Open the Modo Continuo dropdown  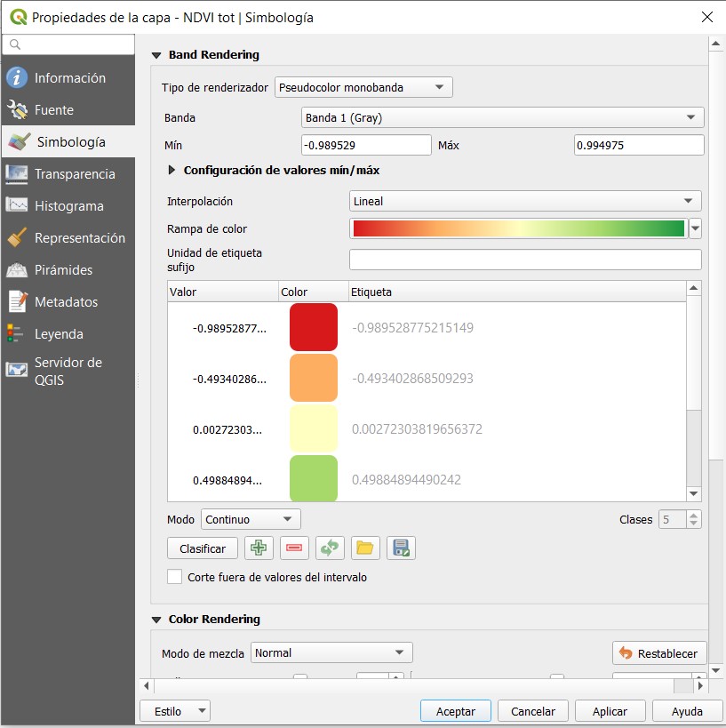tap(251, 519)
